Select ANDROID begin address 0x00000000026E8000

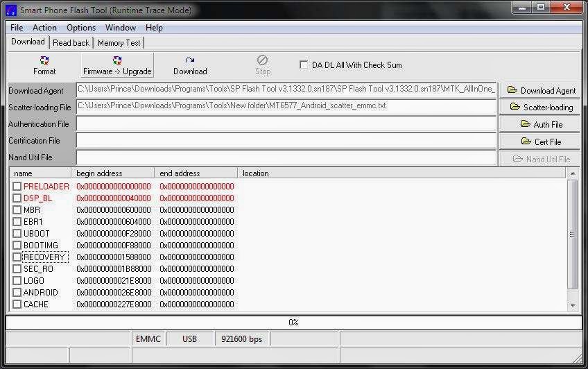pos(114,293)
